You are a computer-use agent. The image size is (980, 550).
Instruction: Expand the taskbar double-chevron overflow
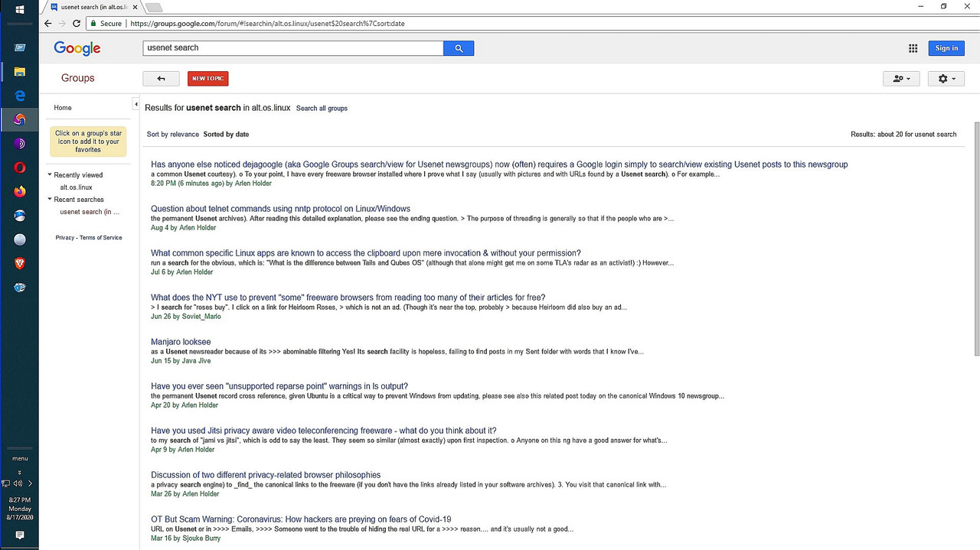pos(20,472)
